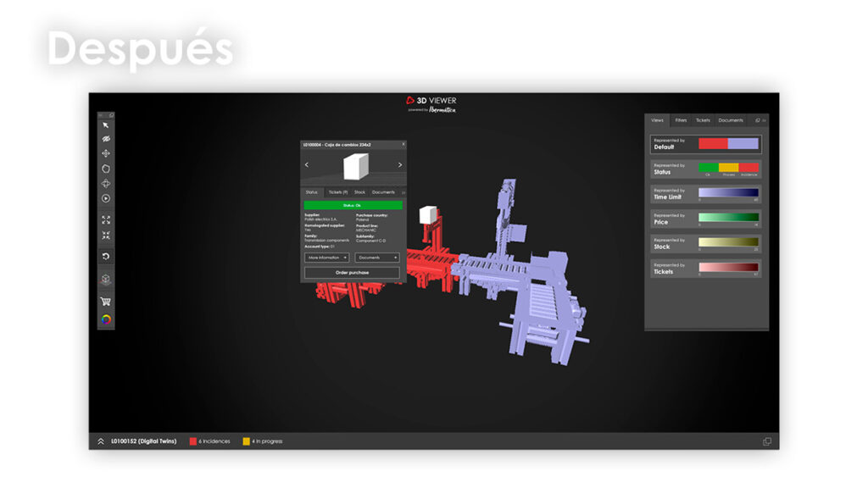Screen dimensions: 868x499
Task: Click the play animation icon
Action: click(106, 198)
